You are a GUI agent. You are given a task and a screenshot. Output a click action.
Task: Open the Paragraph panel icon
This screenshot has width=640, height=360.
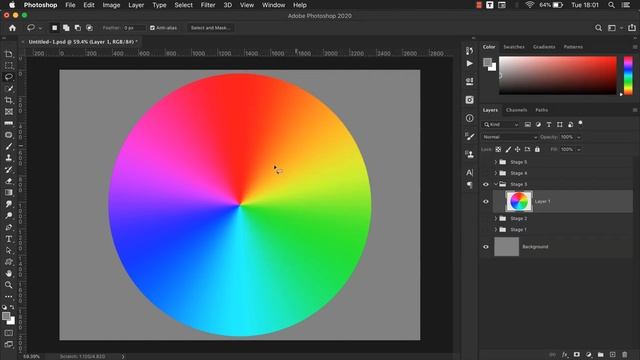(469, 185)
